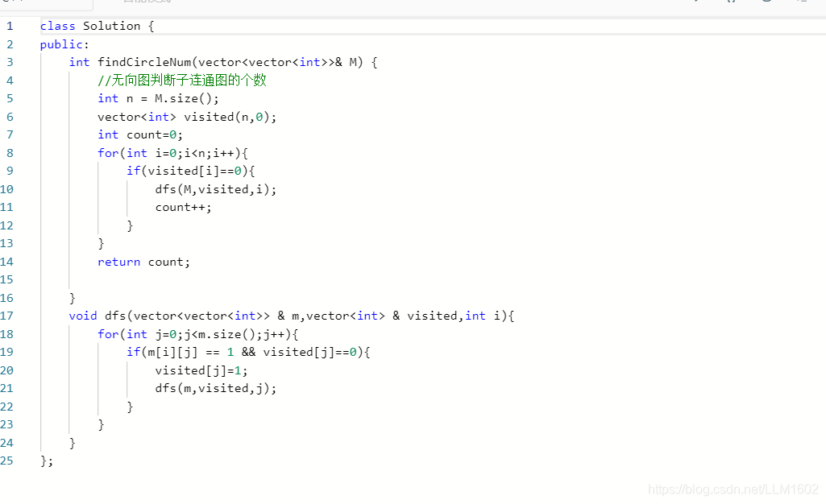Viewport: 826px width, 504px height.
Task: Click the 'int count=0;' line
Action: pos(140,134)
